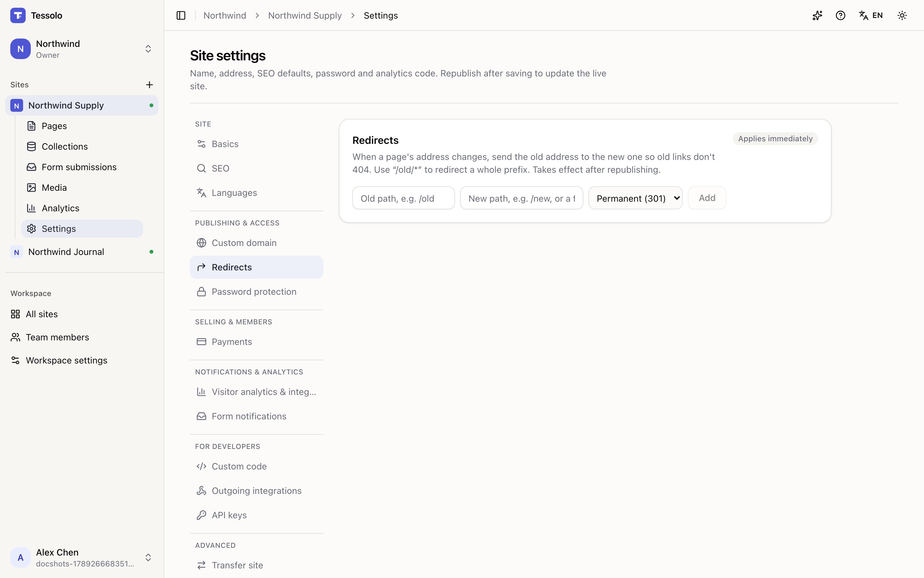Go to Northwind Supply breadcrumb link

305,16
